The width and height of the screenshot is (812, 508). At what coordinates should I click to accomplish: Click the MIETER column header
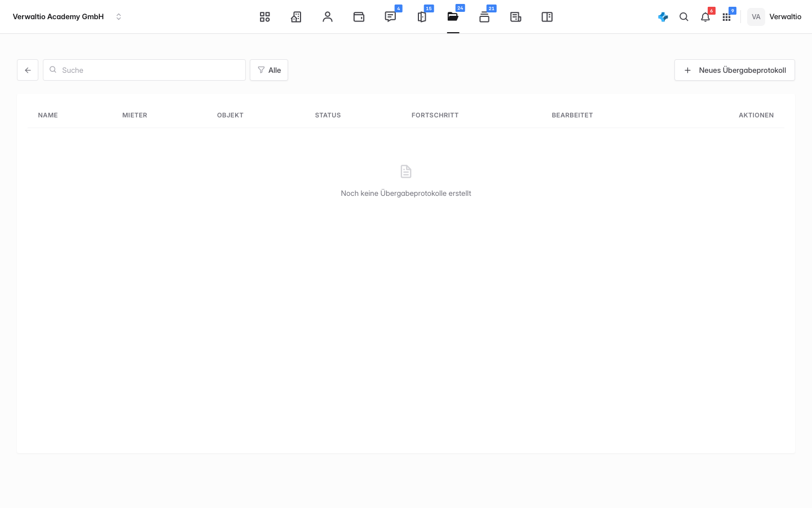[x=135, y=115]
